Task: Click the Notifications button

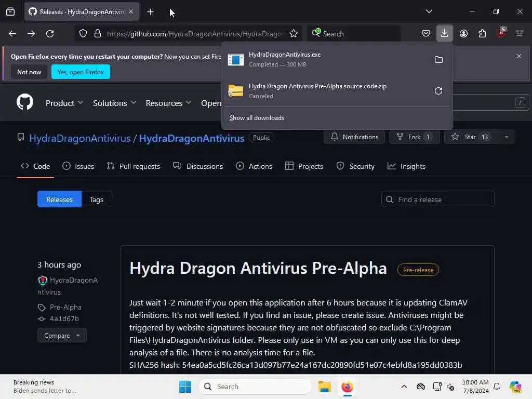Action: click(354, 137)
